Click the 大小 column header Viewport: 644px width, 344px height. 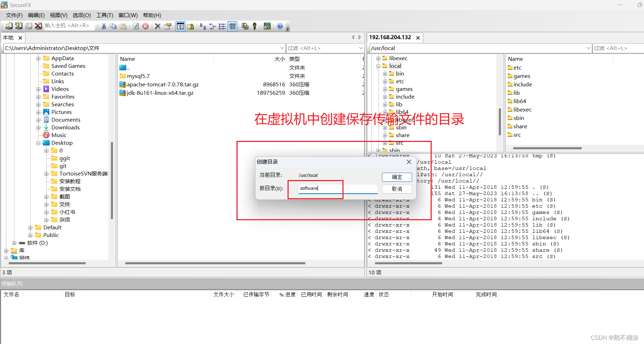coord(280,59)
